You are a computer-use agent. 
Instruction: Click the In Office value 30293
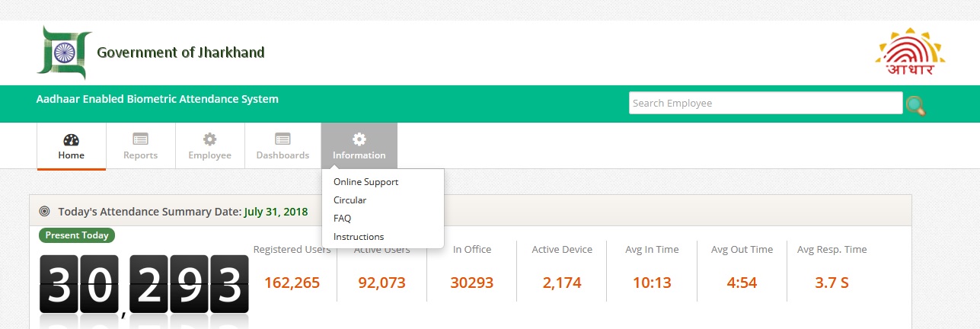(x=471, y=283)
